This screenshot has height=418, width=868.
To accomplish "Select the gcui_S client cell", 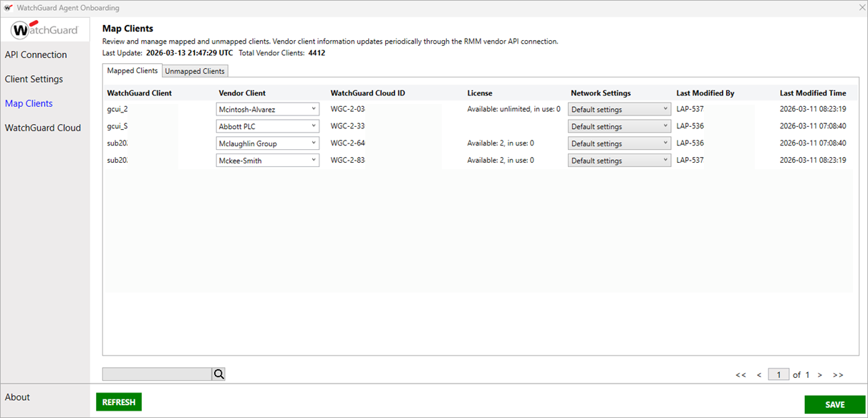I will (x=117, y=126).
